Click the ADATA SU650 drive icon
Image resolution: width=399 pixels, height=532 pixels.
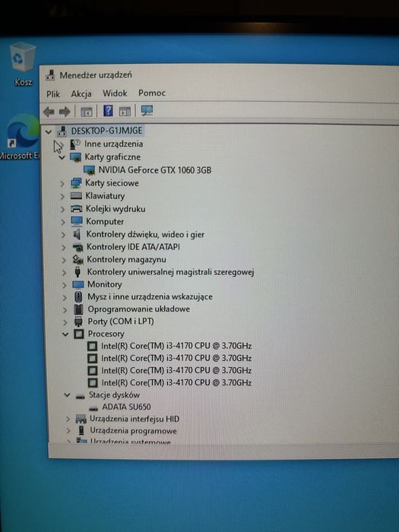(93, 408)
